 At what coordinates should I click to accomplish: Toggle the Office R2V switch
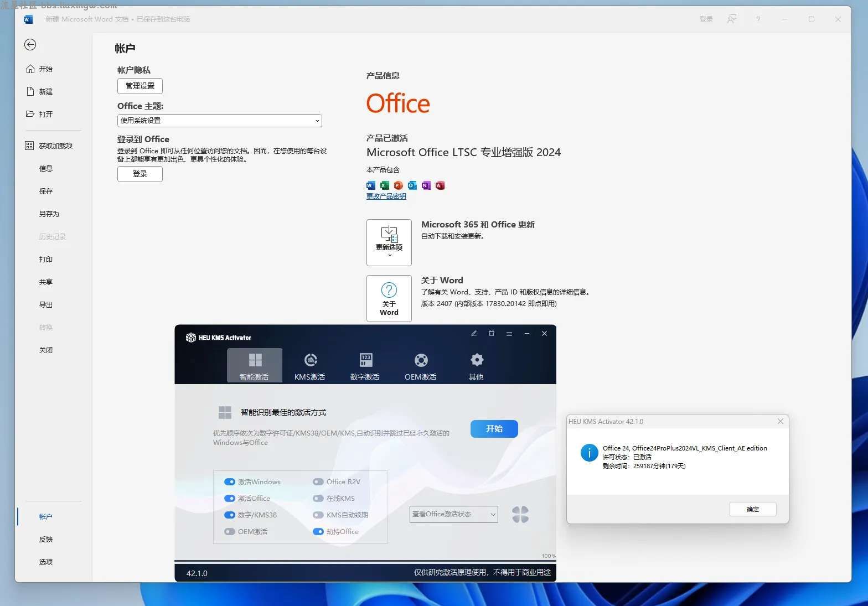click(x=318, y=482)
